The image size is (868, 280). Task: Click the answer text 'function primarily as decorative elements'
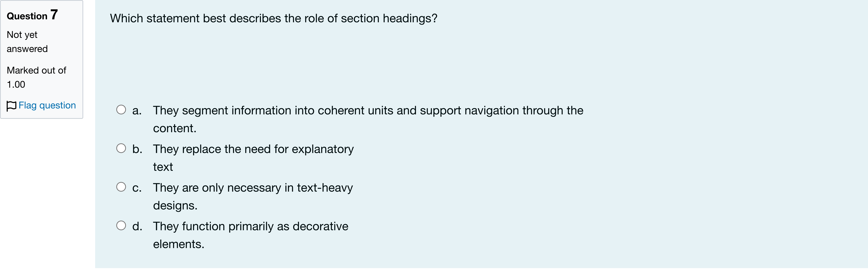[x=251, y=235]
